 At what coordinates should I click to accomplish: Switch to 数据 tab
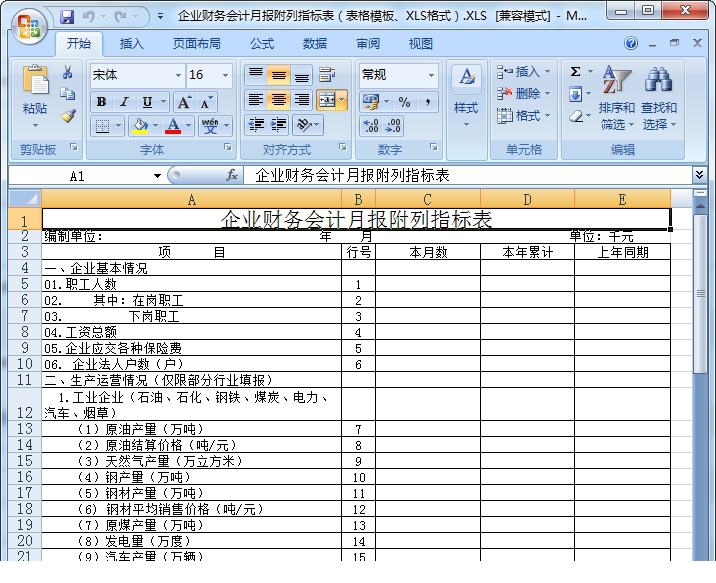315,44
